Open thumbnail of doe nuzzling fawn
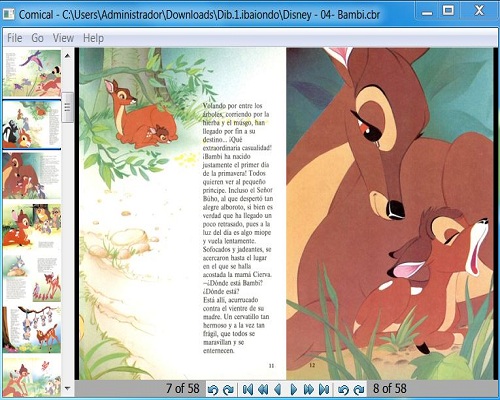Viewport: 500px width, 400px height. pos(32,176)
